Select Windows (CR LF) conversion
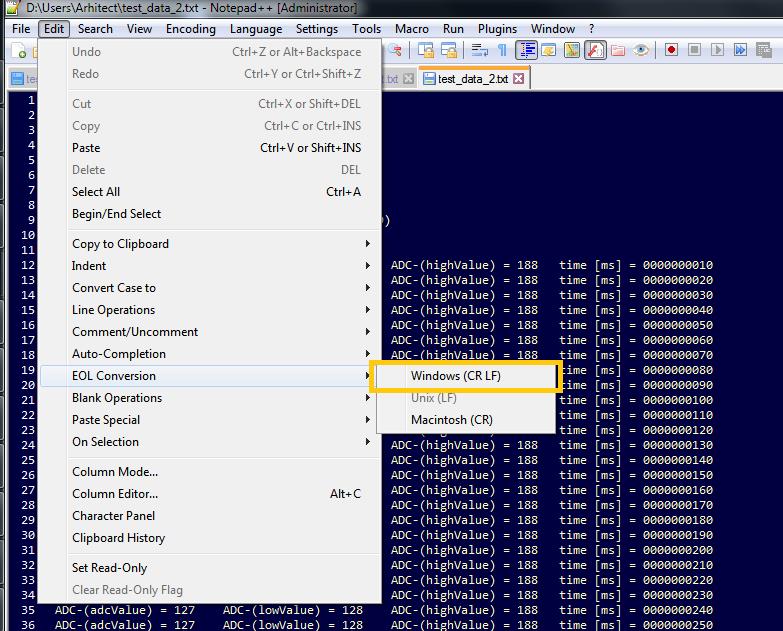783x631 pixels. 455,376
